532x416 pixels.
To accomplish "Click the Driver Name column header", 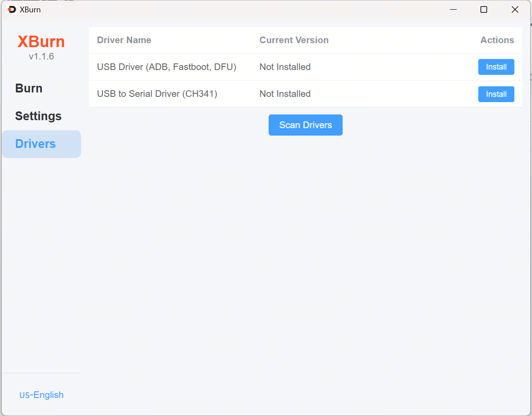I will pyautogui.click(x=124, y=40).
